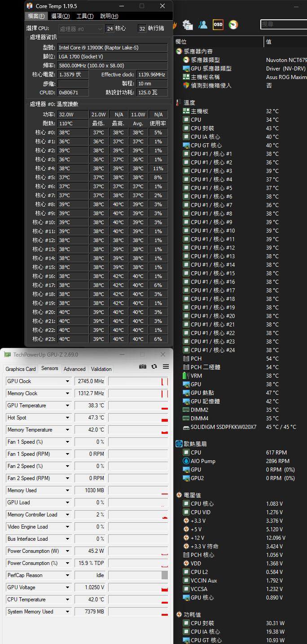Open the 選擇 CPU processor dropdown in Core Temp
The height and width of the screenshot is (644, 307).
81,29
